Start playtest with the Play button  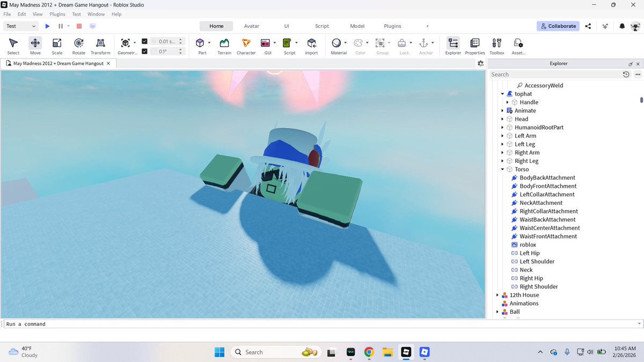(48, 26)
